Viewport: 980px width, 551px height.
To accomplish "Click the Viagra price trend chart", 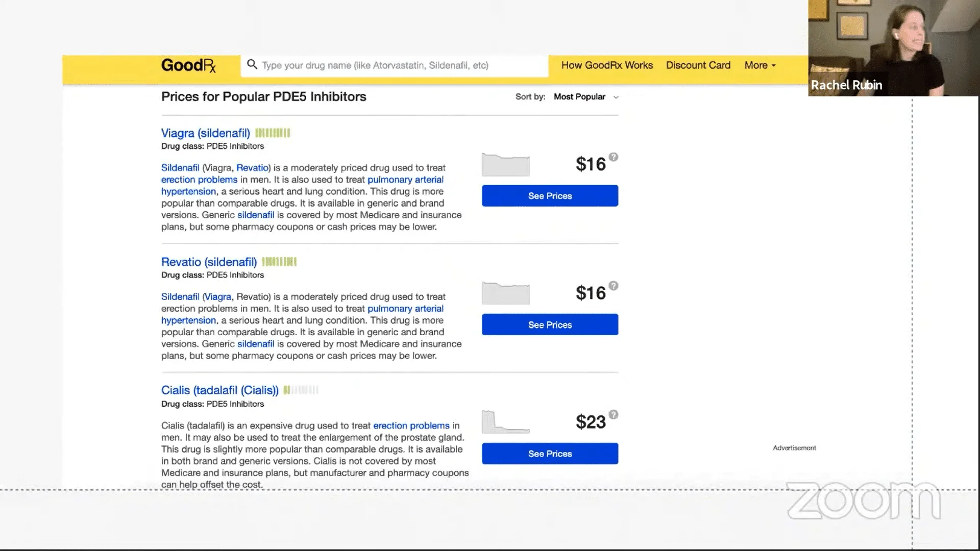I will (505, 165).
